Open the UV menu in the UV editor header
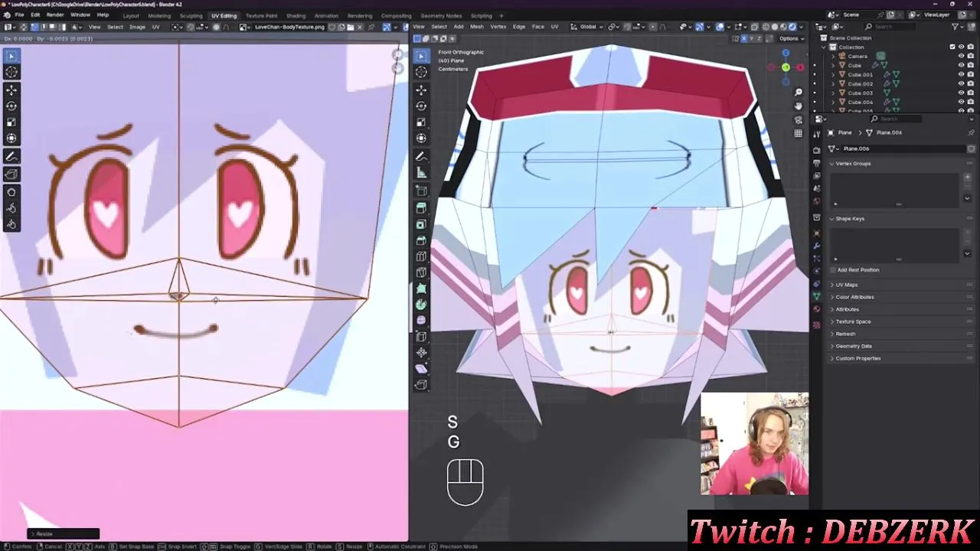 click(155, 27)
